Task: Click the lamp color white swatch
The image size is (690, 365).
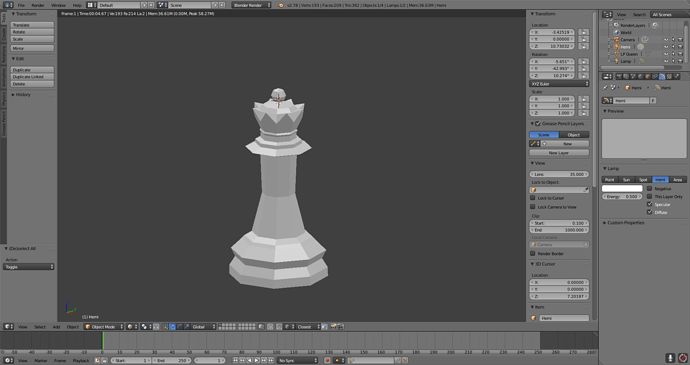Action: pos(622,188)
